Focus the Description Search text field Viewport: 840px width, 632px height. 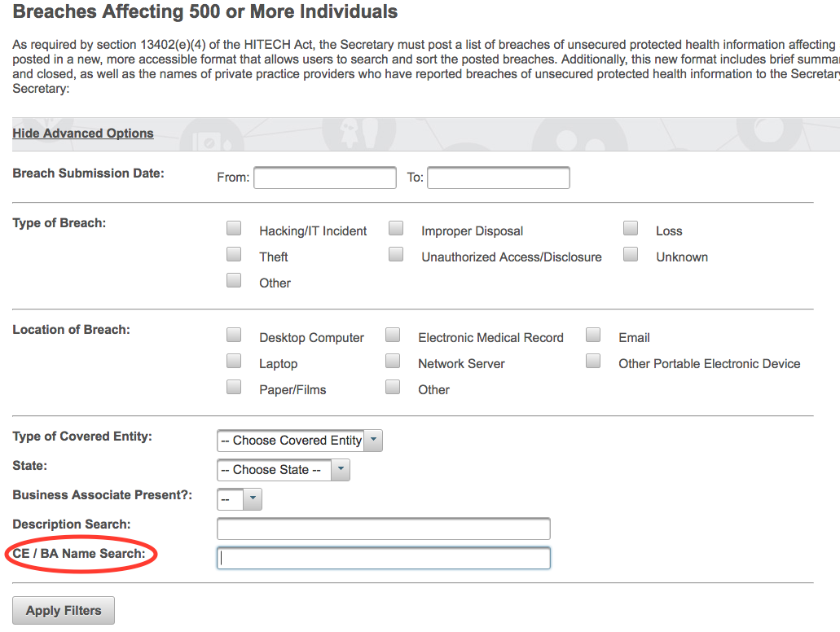(383, 529)
